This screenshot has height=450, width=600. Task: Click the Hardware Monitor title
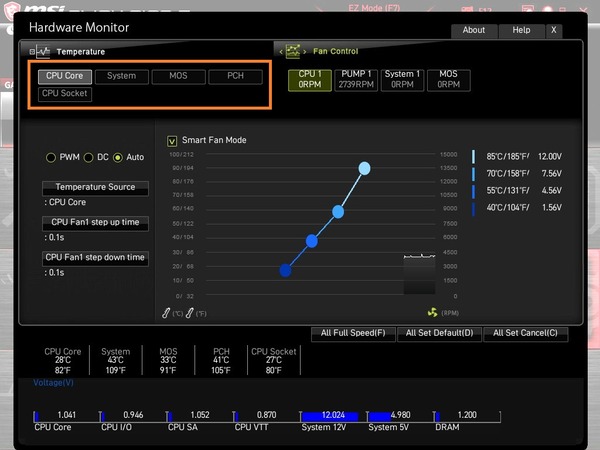[x=79, y=28]
